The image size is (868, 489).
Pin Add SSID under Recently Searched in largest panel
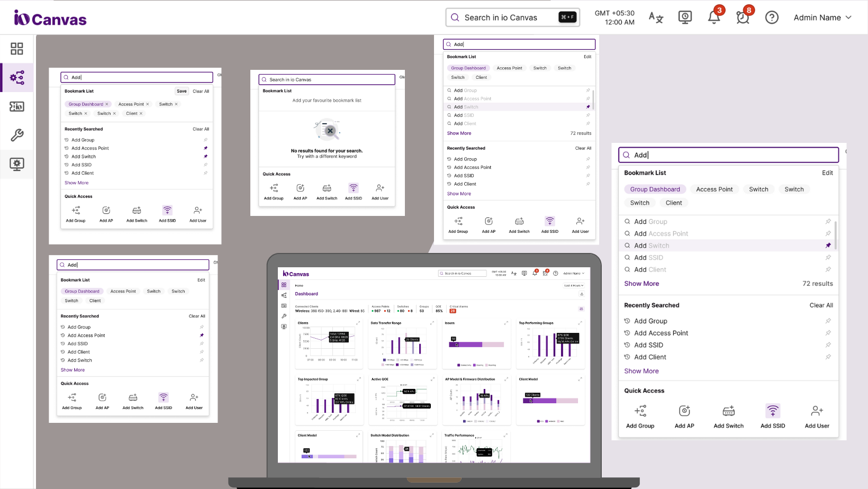tap(828, 345)
